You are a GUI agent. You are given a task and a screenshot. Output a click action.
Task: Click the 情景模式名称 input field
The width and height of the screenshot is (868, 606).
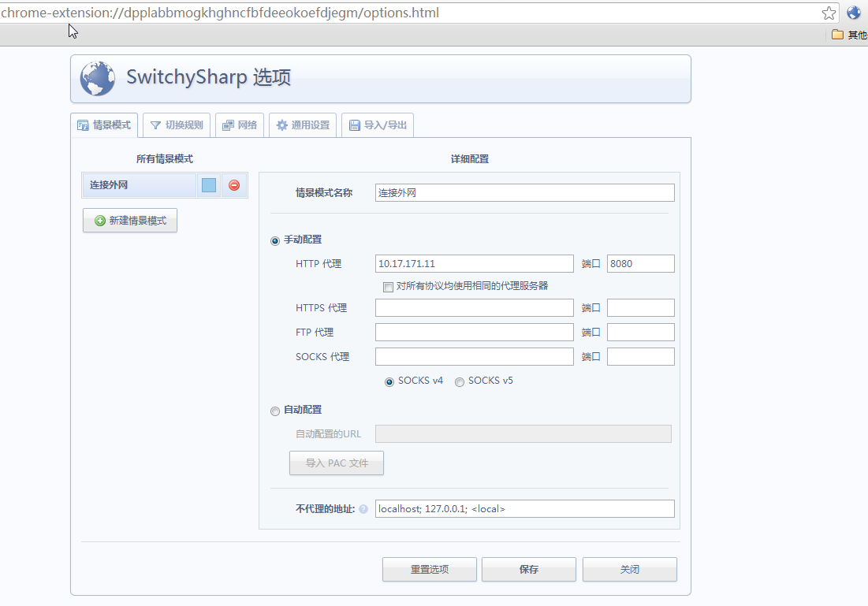pos(525,192)
